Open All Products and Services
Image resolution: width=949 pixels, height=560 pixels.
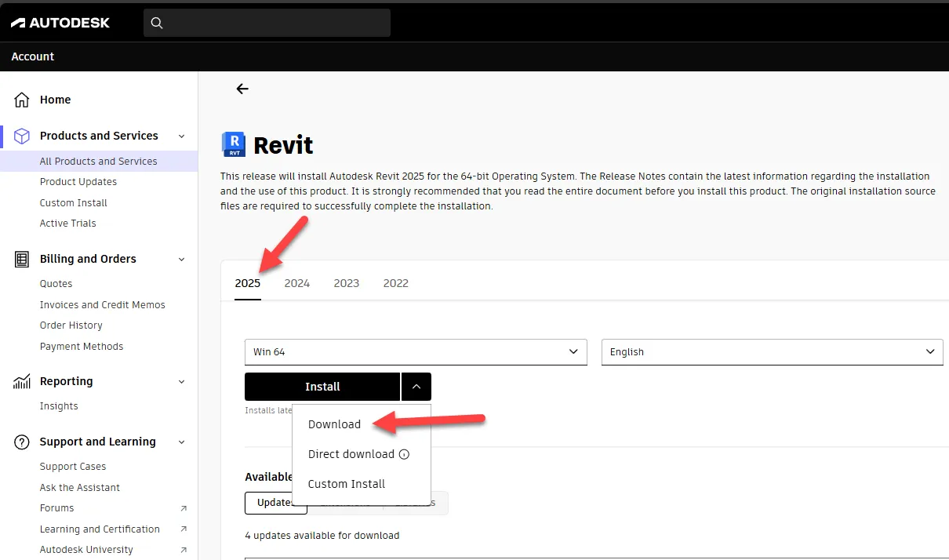[x=99, y=161]
